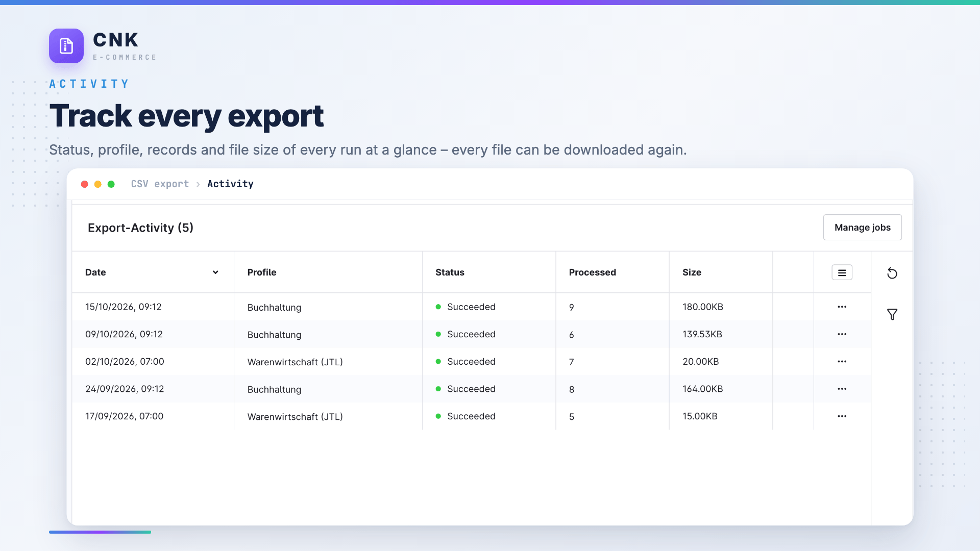Click the CNK document logo icon

pyautogui.click(x=66, y=46)
